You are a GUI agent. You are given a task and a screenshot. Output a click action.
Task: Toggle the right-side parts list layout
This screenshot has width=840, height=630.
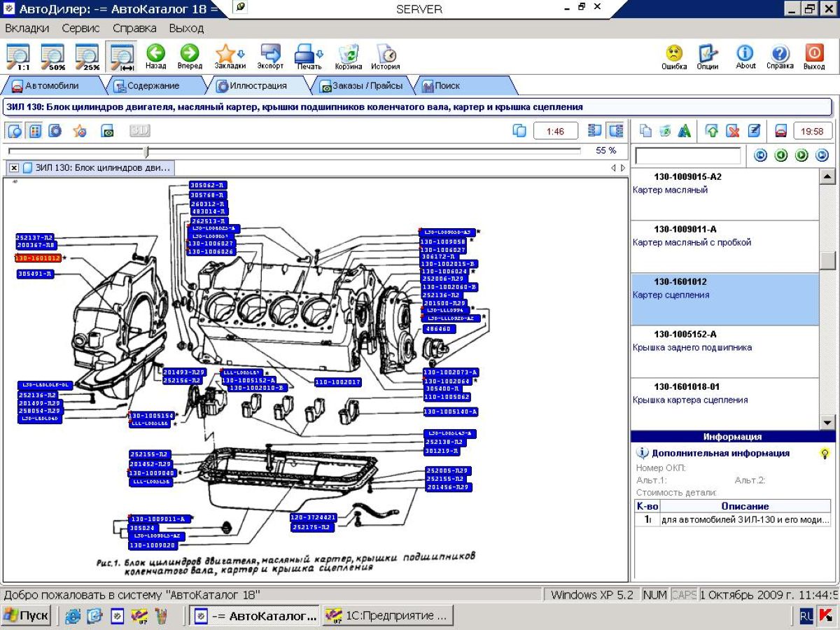click(615, 131)
